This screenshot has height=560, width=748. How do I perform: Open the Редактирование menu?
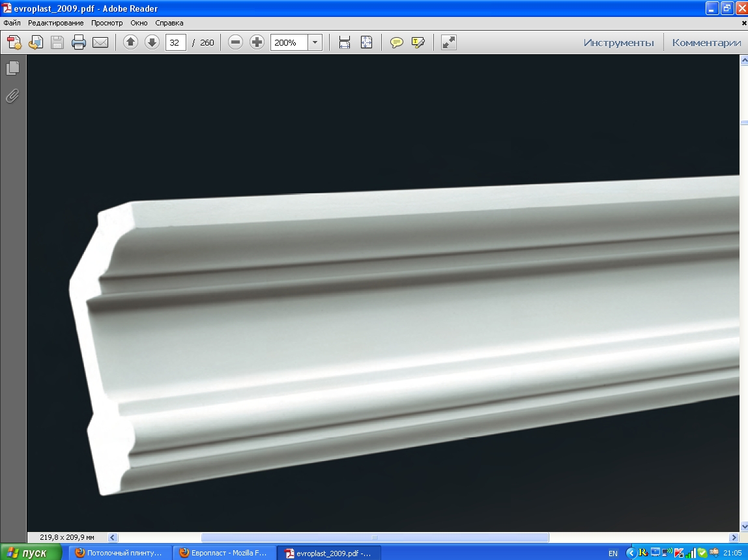click(56, 23)
